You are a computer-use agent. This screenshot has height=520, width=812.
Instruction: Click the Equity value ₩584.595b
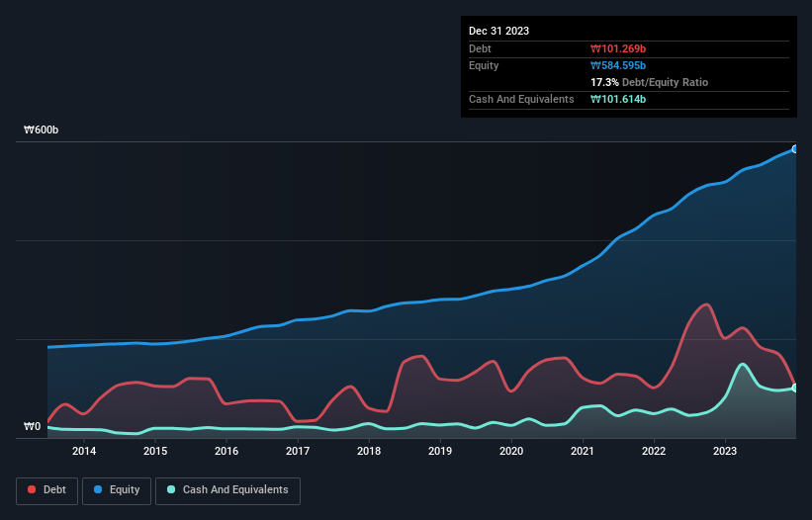point(618,65)
